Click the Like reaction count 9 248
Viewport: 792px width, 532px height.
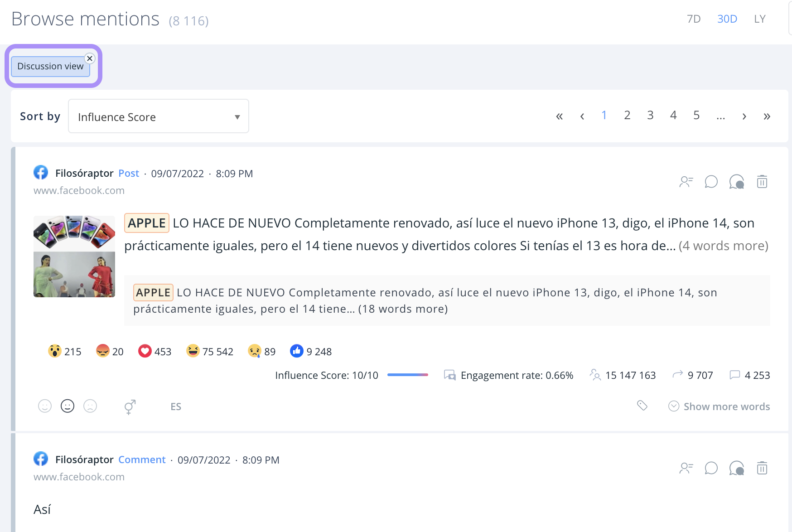311,351
